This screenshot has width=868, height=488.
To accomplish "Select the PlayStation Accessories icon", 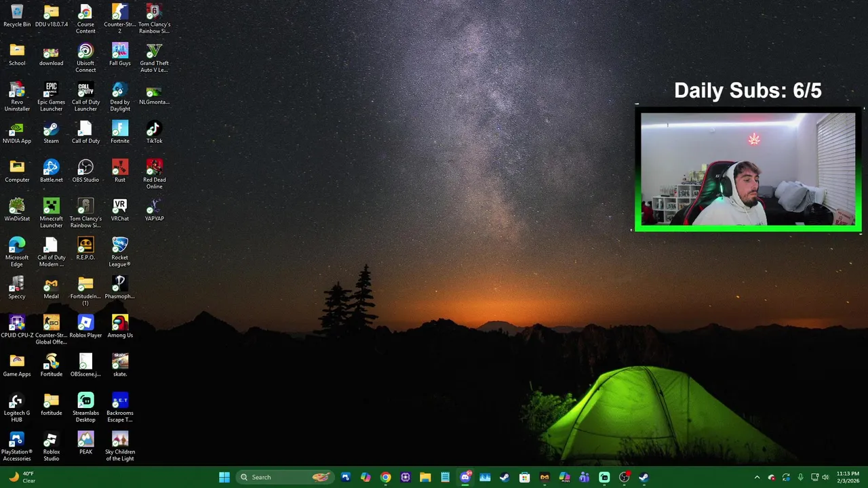I will [x=17, y=447].
